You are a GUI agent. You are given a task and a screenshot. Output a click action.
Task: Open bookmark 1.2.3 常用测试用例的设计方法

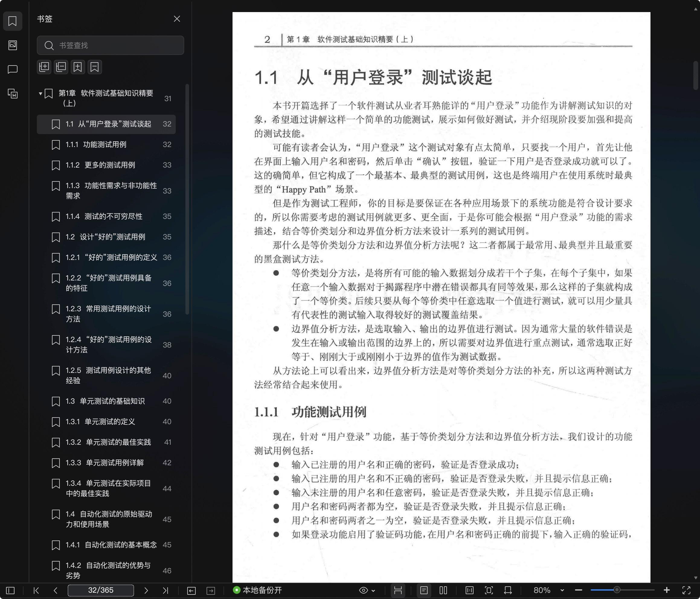pyautogui.click(x=106, y=314)
